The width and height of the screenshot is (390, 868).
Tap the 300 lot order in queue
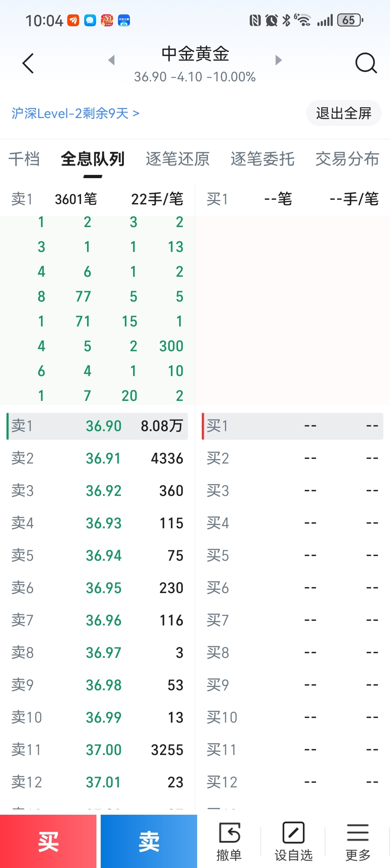[171, 346]
